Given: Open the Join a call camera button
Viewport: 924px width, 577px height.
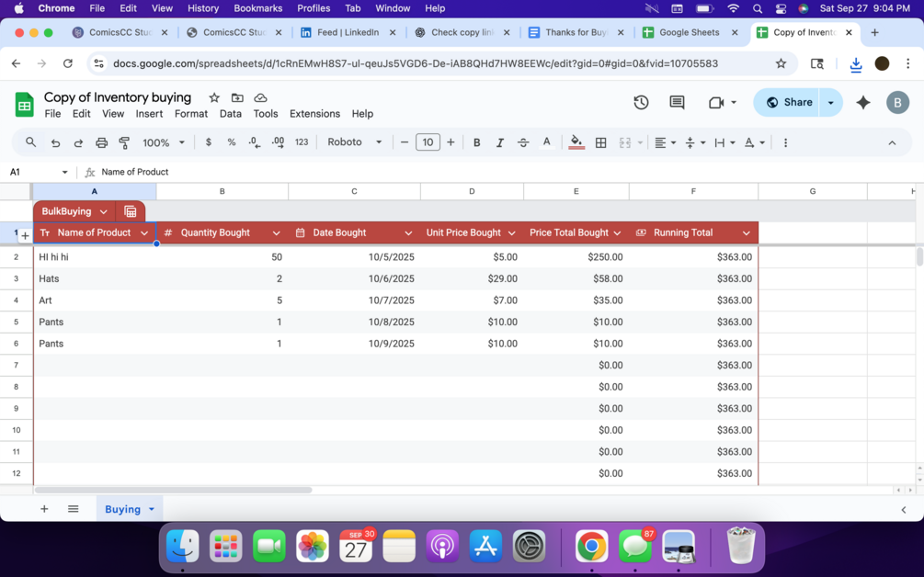Looking at the screenshot, I should (722, 103).
